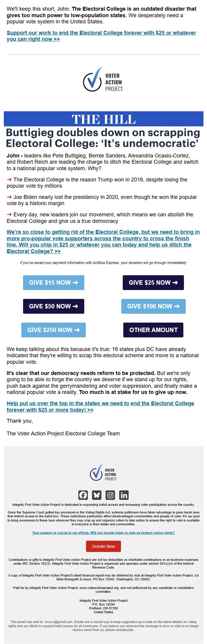This screenshot has height=644, width=207.
Task: Select the GIVE $50 NOW button
Action: (x=53, y=306)
